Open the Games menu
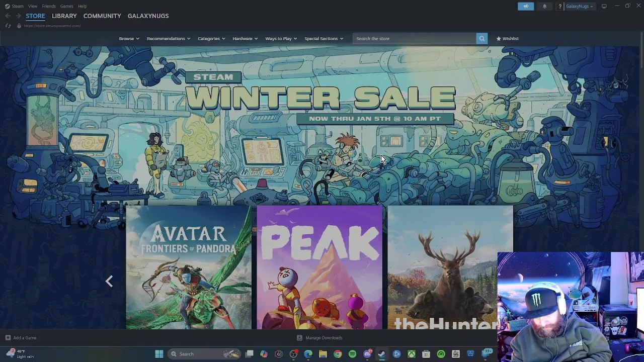Viewport: 644px width, 362px height. (x=66, y=6)
